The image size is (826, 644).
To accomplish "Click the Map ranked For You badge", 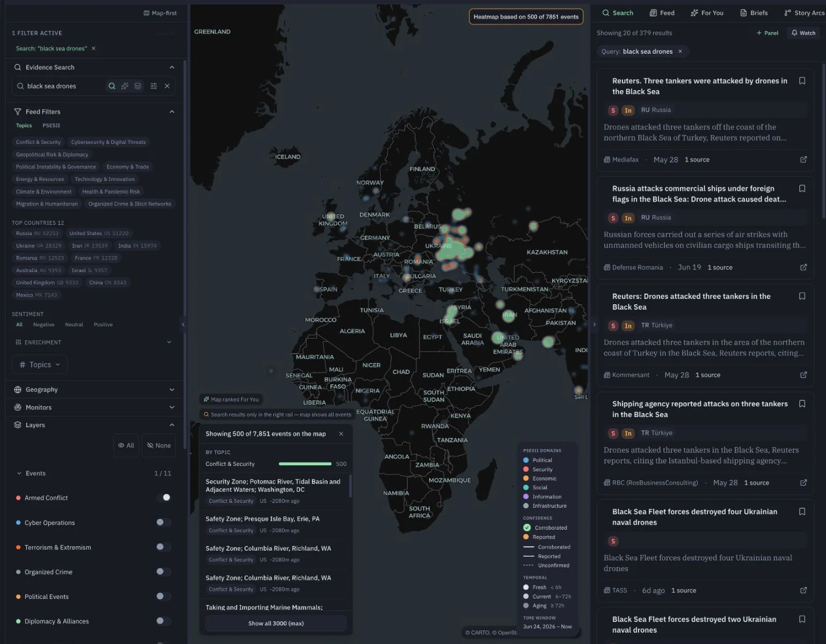I will point(231,399).
